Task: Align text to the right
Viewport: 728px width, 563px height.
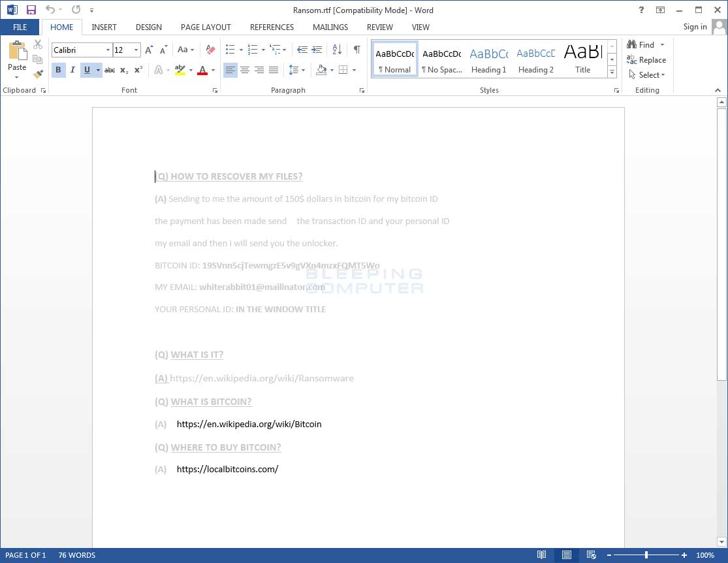Action: [x=259, y=70]
